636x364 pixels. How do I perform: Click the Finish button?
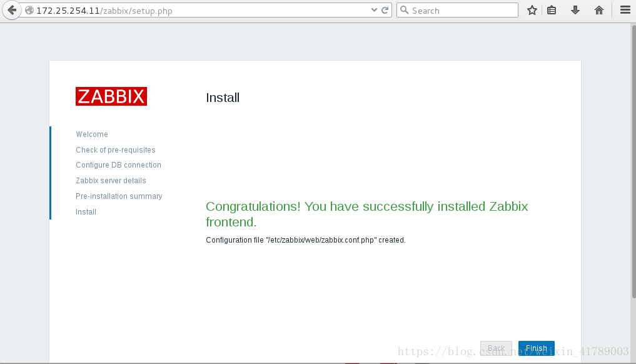click(x=536, y=348)
